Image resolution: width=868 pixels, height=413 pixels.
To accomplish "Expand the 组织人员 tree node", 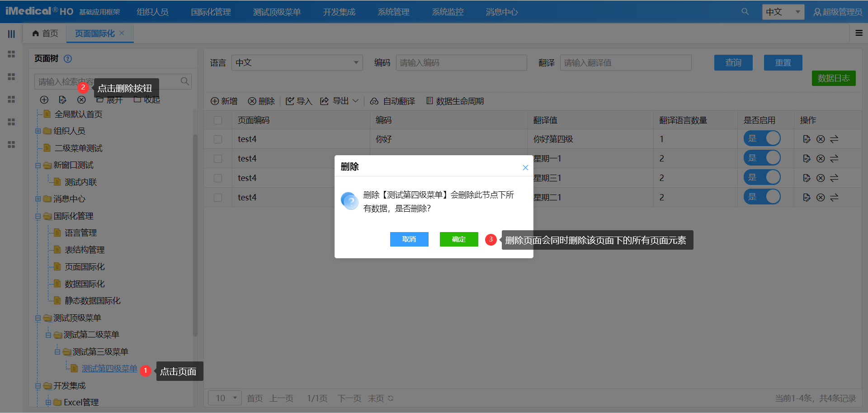I will pos(38,131).
